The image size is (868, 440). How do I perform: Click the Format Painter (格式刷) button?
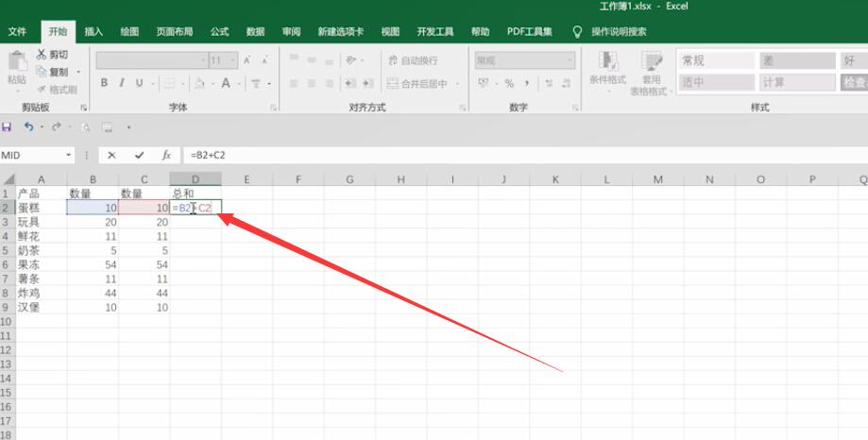57,90
